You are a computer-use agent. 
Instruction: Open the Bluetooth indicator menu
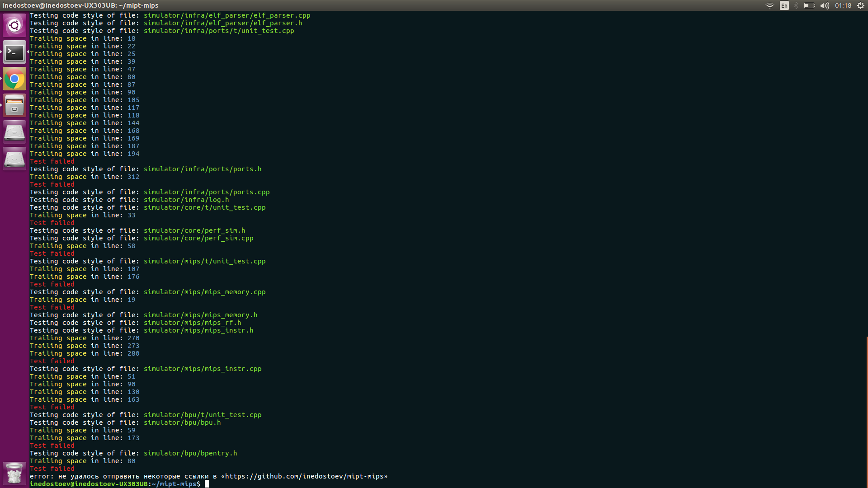point(795,6)
